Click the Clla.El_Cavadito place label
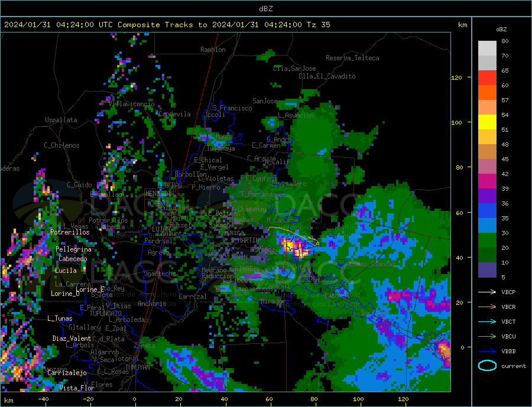This screenshot has width=532, height=407. coord(327,76)
